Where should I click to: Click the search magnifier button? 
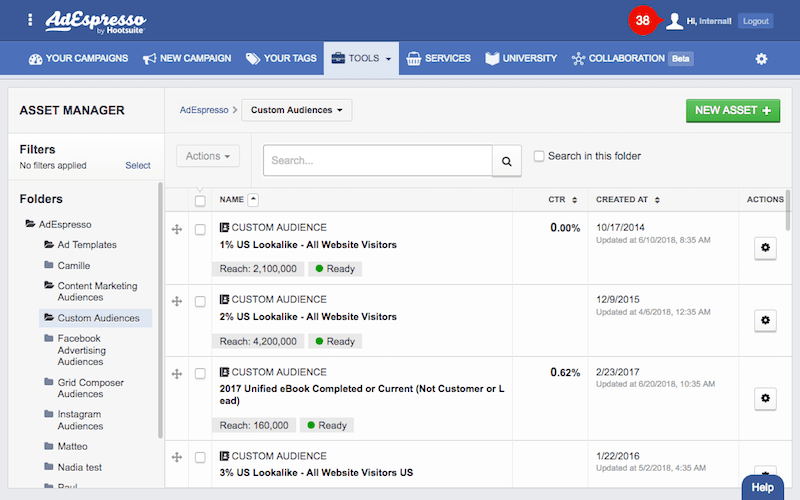point(507,160)
